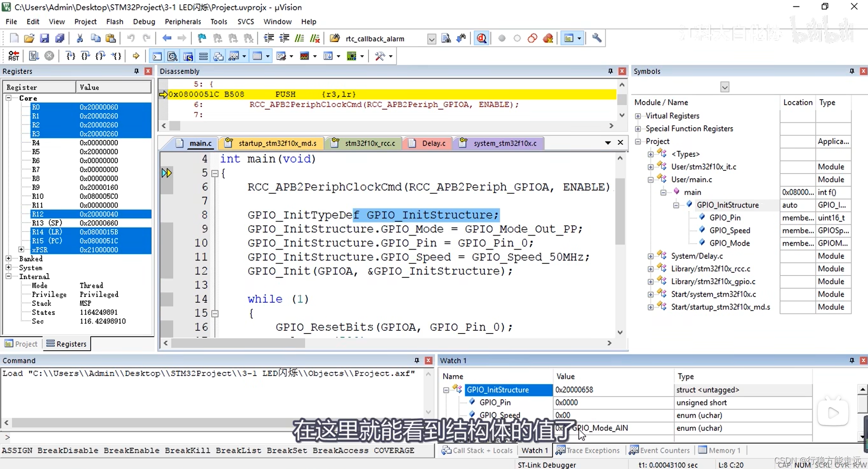Switch to the stm32f10x_rcc.c tab
Viewport: 868px width, 469px height.
point(364,143)
